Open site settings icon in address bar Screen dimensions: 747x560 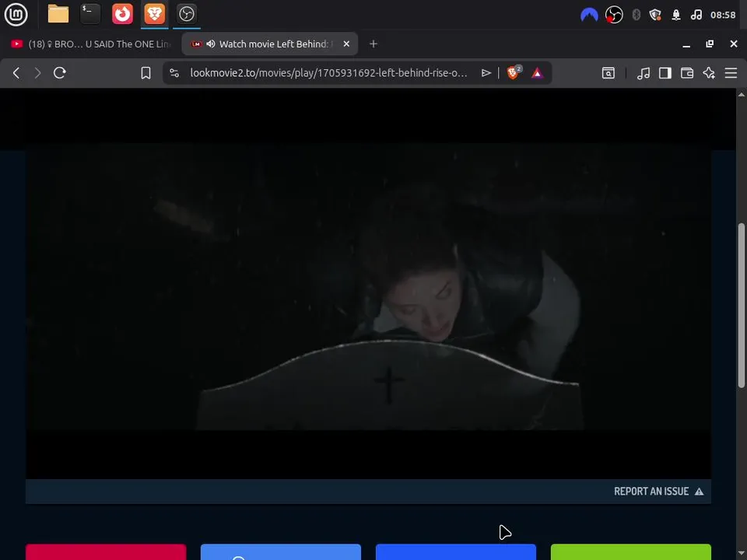pos(174,73)
